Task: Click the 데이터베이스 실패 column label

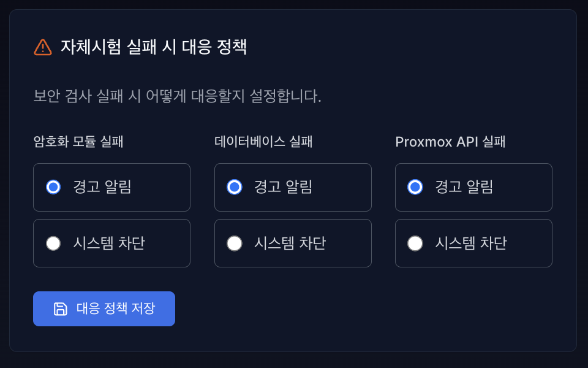Action: [x=262, y=142]
